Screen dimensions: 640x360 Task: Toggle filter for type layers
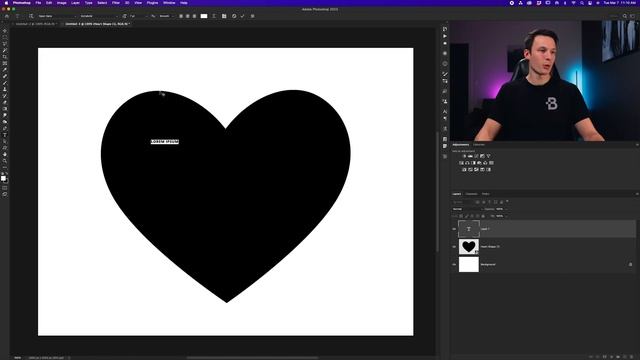click(x=489, y=202)
